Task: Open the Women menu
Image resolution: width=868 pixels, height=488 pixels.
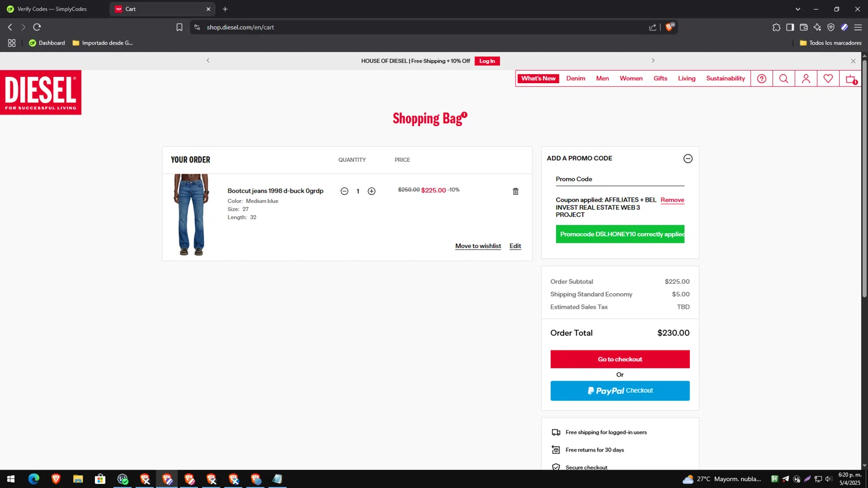Action: pos(631,79)
